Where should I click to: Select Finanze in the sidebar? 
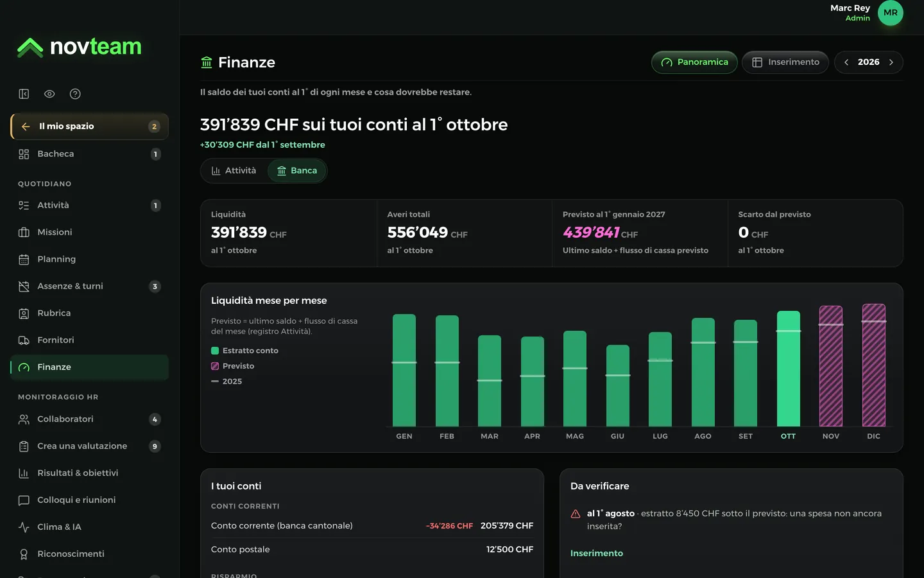point(89,367)
